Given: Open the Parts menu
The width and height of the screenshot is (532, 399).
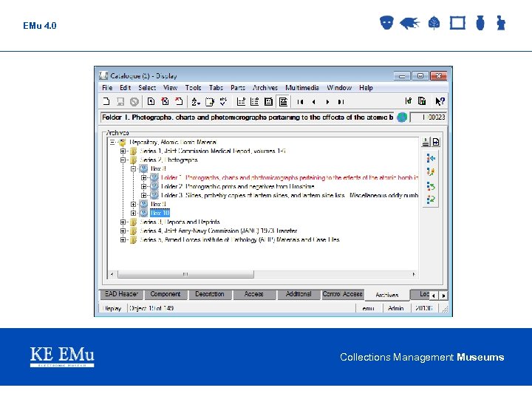Looking at the screenshot, I should pyautogui.click(x=238, y=87).
